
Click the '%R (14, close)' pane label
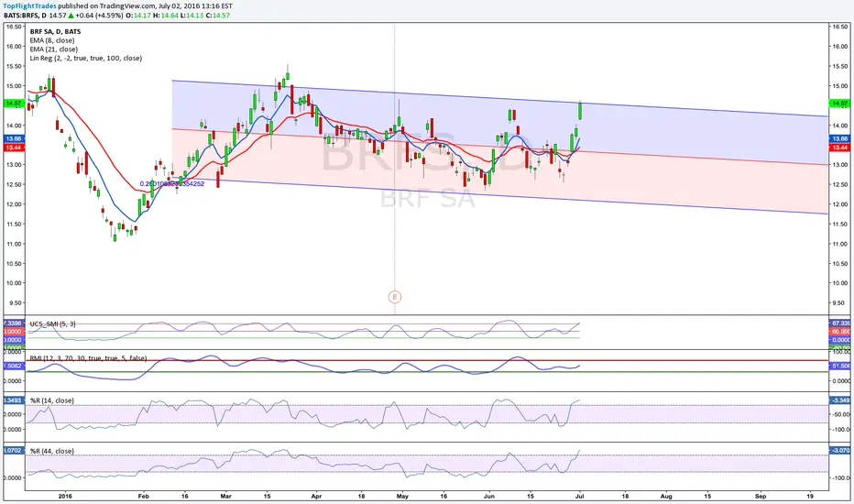(x=51, y=400)
